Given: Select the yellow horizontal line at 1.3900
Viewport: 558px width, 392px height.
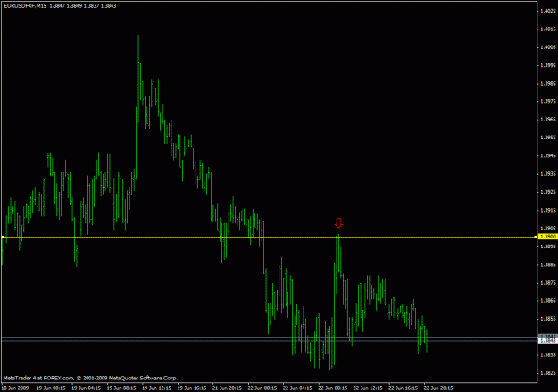Looking at the screenshot, I should coord(269,237).
